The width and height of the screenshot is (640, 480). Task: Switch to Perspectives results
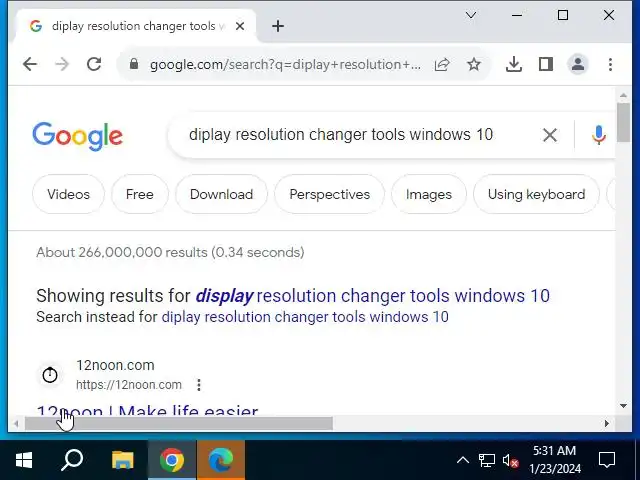329,194
